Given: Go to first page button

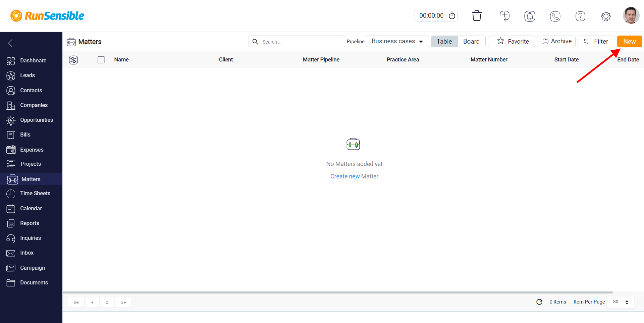Looking at the screenshot, I should (x=76, y=302).
